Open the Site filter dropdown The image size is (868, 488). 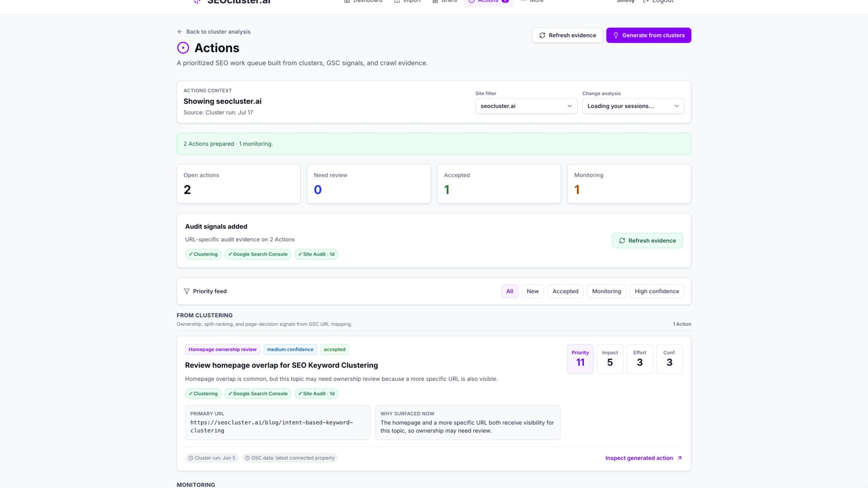pyautogui.click(x=526, y=106)
